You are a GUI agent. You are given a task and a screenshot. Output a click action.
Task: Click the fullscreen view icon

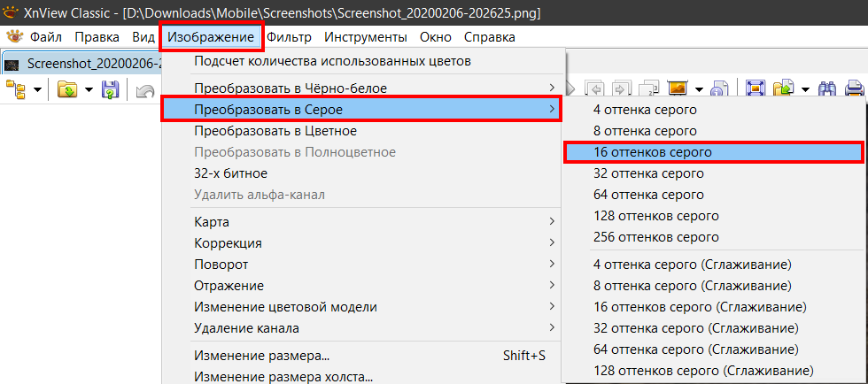tap(754, 88)
